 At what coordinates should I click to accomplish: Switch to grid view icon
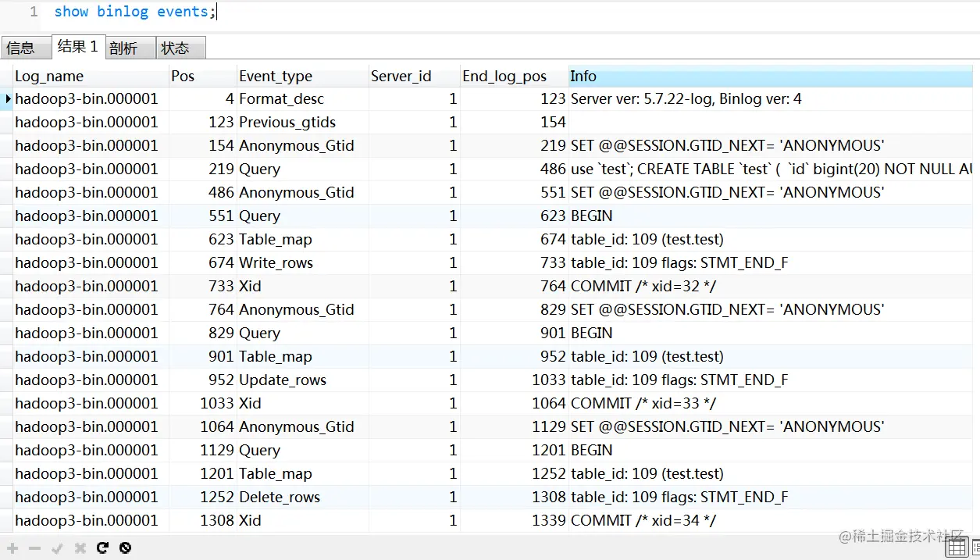pos(956,548)
